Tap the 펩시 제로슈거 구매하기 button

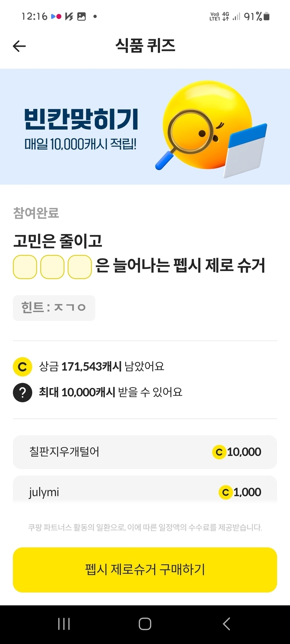pos(145,570)
